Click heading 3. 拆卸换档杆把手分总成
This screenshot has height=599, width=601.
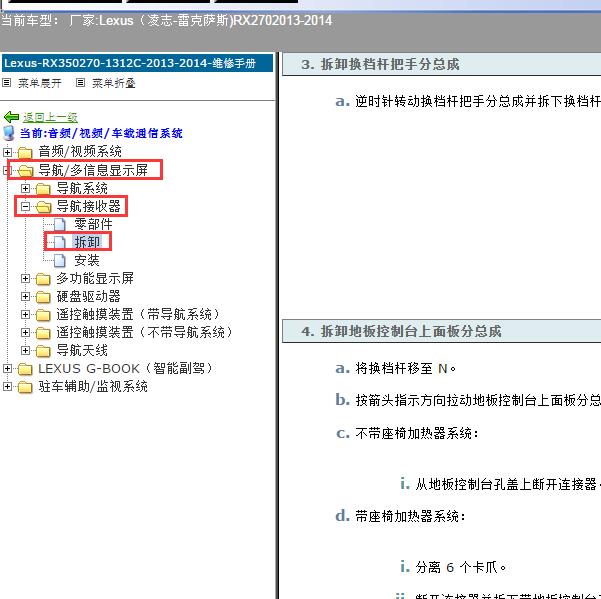380,64
